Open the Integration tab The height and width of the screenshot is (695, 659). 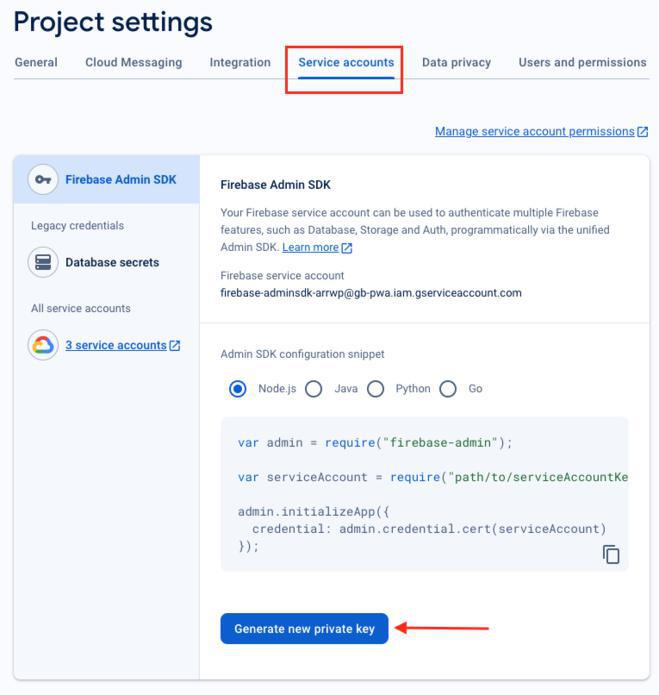pyautogui.click(x=240, y=62)
